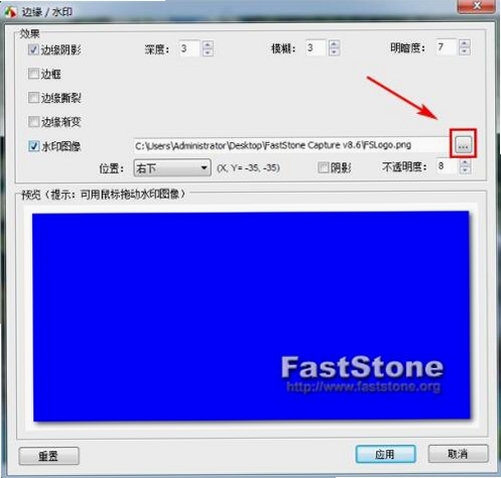This screenshot has width=501, height=478.
Task: Click the watermark image path field
Action: coord(292,145)
